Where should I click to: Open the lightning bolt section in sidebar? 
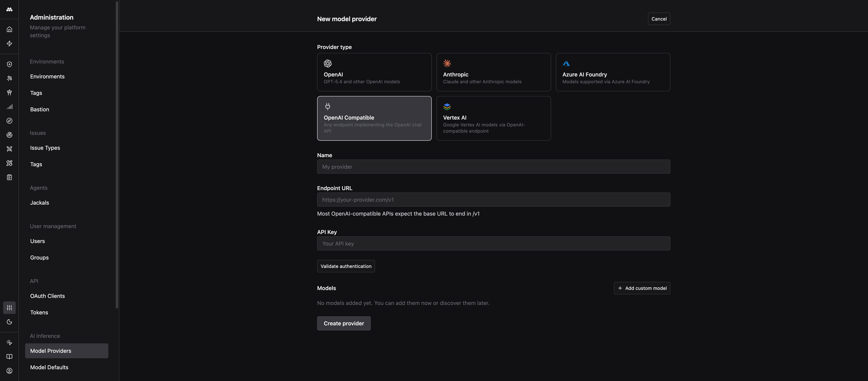[x=9, y=44]
